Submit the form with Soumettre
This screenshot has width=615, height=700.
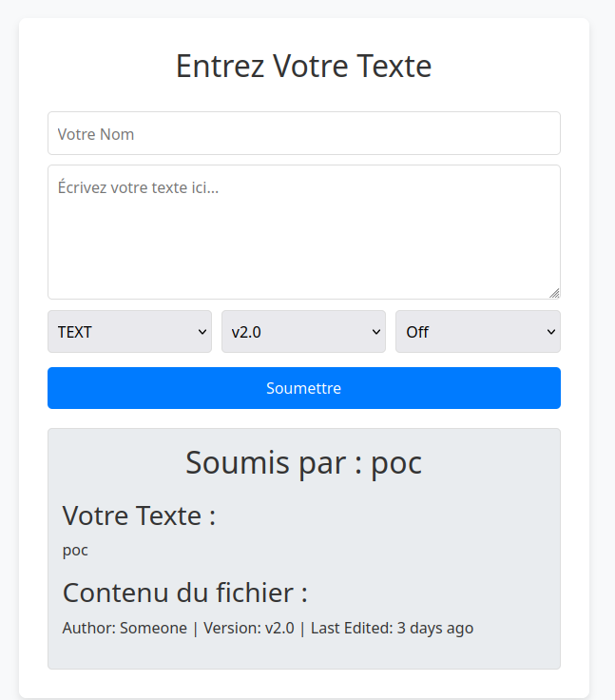tap(304, 388)
